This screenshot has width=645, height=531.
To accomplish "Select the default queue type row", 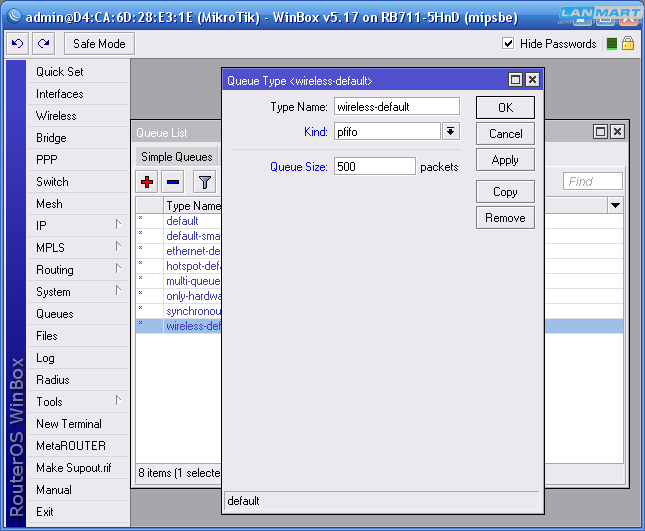I will (x=179, y=221).
